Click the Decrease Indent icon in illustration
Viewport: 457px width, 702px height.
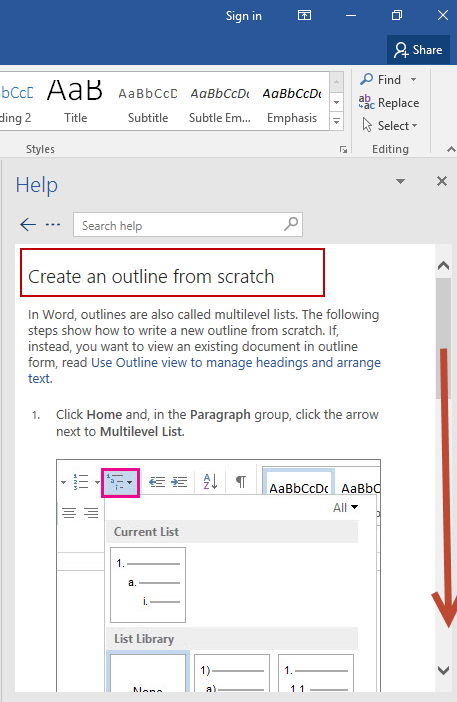coord(157,482)
